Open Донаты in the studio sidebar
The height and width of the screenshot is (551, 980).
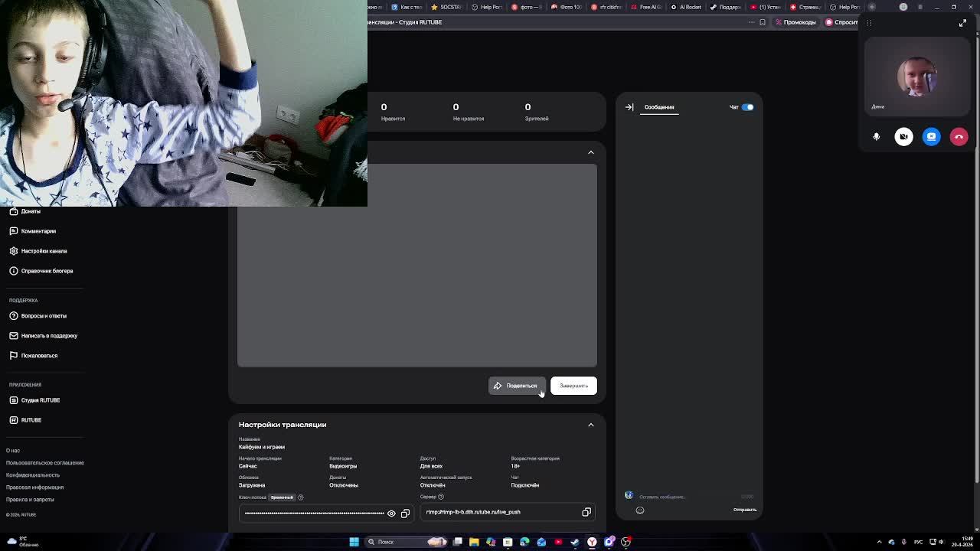(24, 211)
